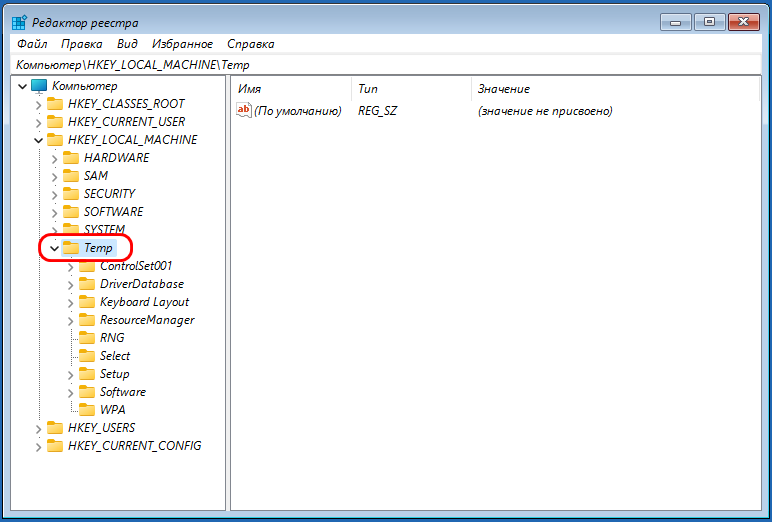Collapse the Компьютер root node

tap(22, 87)
